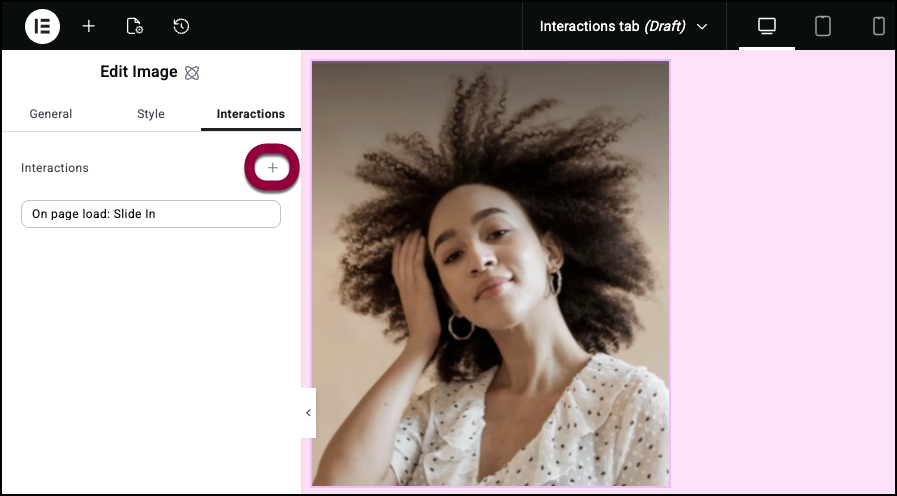The height and width of the screenshot is (496, 897).
Task: Click the 'Interactions' section label
Action: point(55,168)
